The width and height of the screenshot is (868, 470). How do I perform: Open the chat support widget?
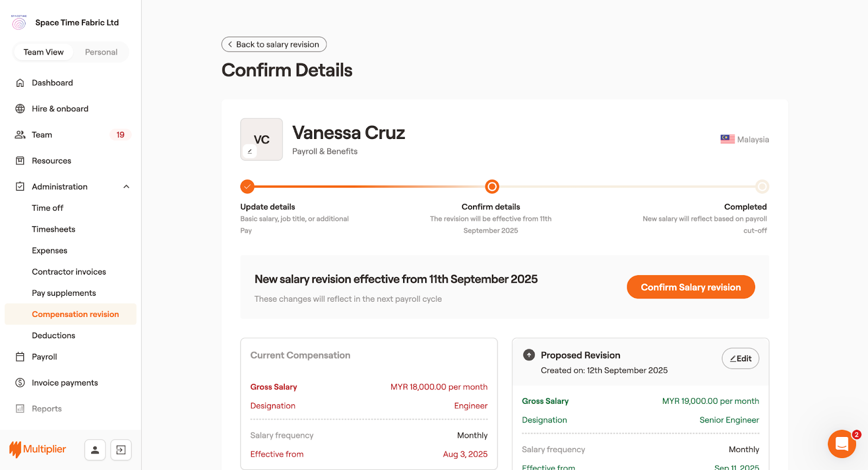(x=841, y=444)
